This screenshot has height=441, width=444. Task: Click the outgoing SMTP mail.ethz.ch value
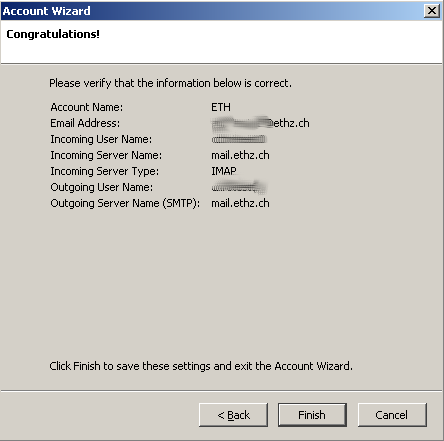click(x=240, y=203)
